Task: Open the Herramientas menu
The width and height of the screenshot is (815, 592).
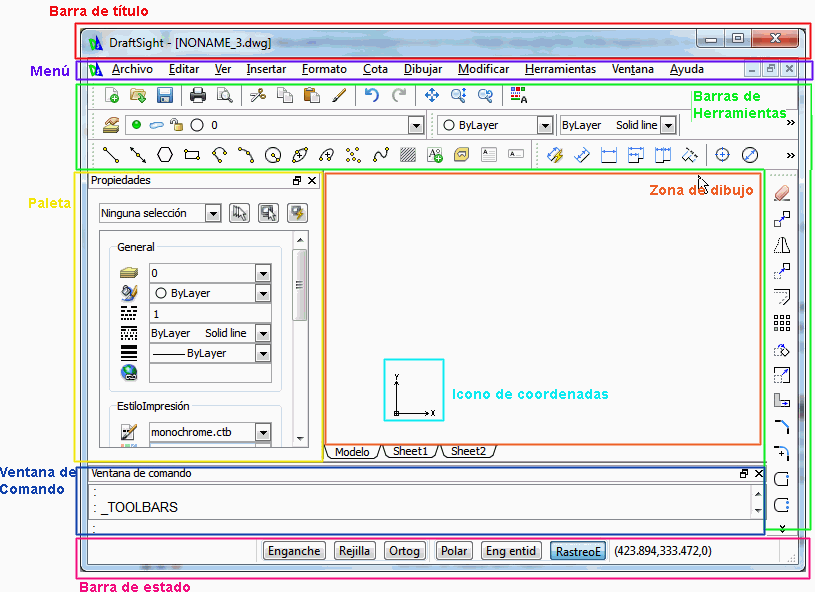Action: click(560, 69)
